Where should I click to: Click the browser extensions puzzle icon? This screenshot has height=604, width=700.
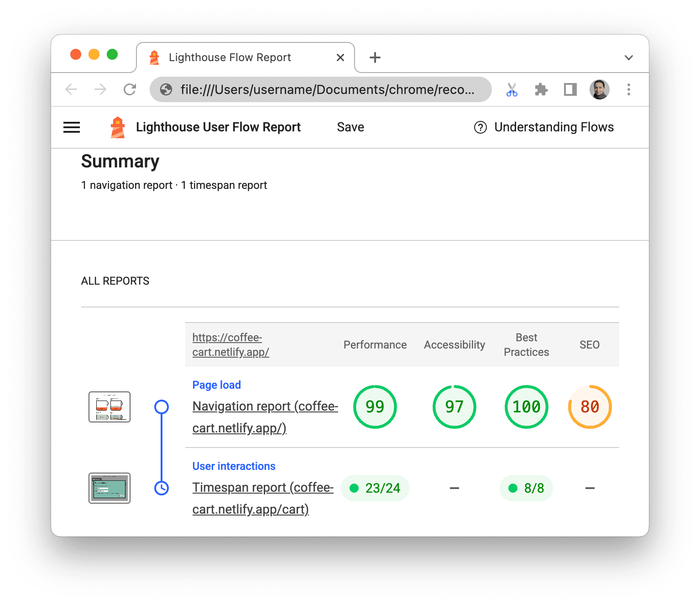coord(541,89)
